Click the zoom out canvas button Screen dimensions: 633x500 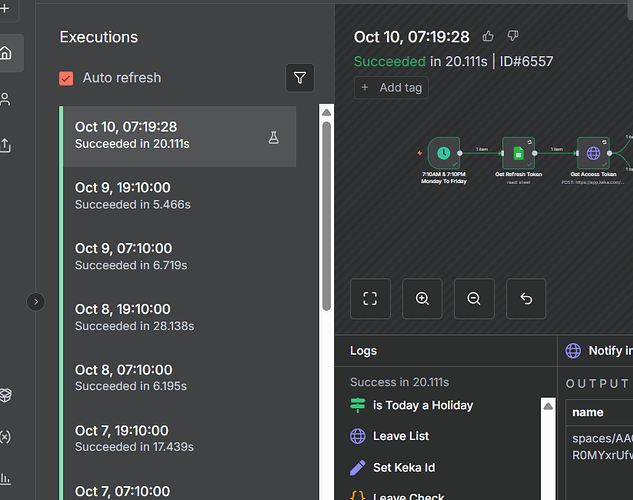pyautogui.click(x=474, y=298)
